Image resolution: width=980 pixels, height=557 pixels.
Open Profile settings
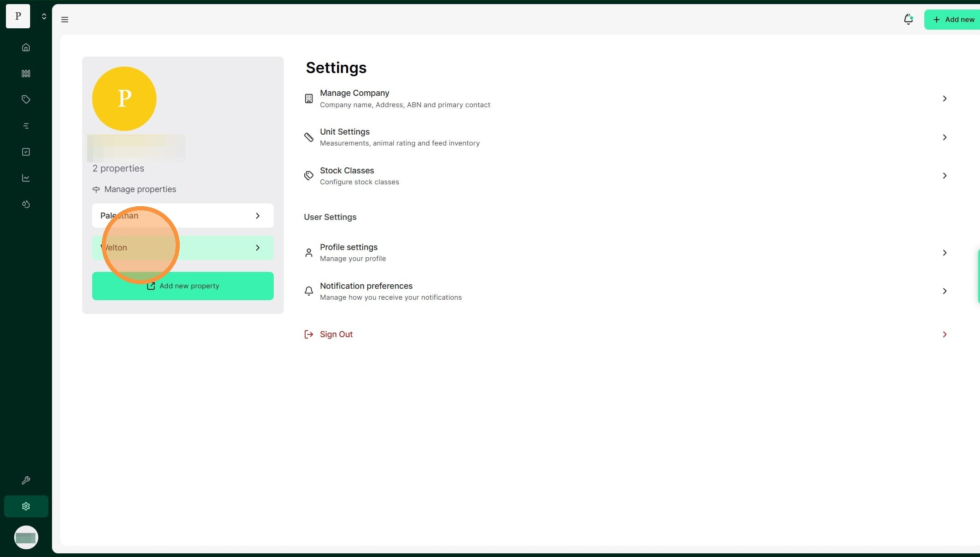coord(349,252)
